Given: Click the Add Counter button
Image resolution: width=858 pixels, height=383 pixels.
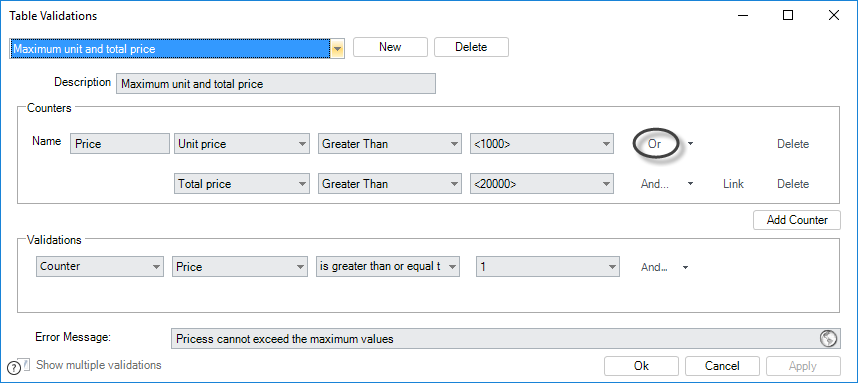Looking at the screenshot, I should [x=797, y=220].
